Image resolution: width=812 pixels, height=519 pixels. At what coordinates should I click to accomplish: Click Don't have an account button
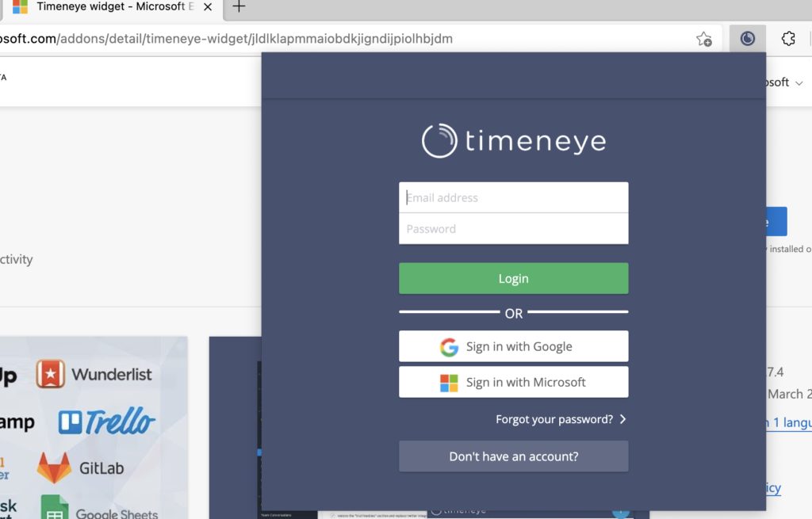tap(513, 456)
